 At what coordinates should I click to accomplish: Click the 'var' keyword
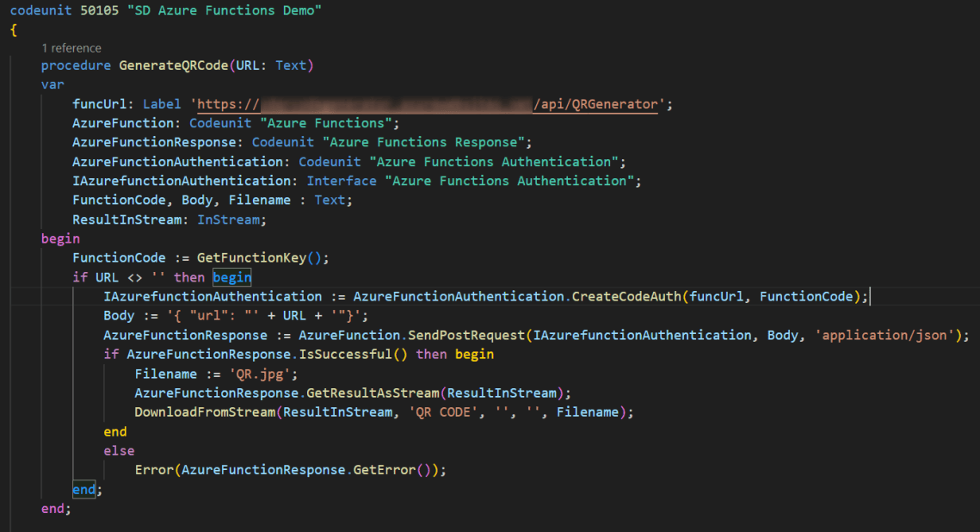click(52, 85)
